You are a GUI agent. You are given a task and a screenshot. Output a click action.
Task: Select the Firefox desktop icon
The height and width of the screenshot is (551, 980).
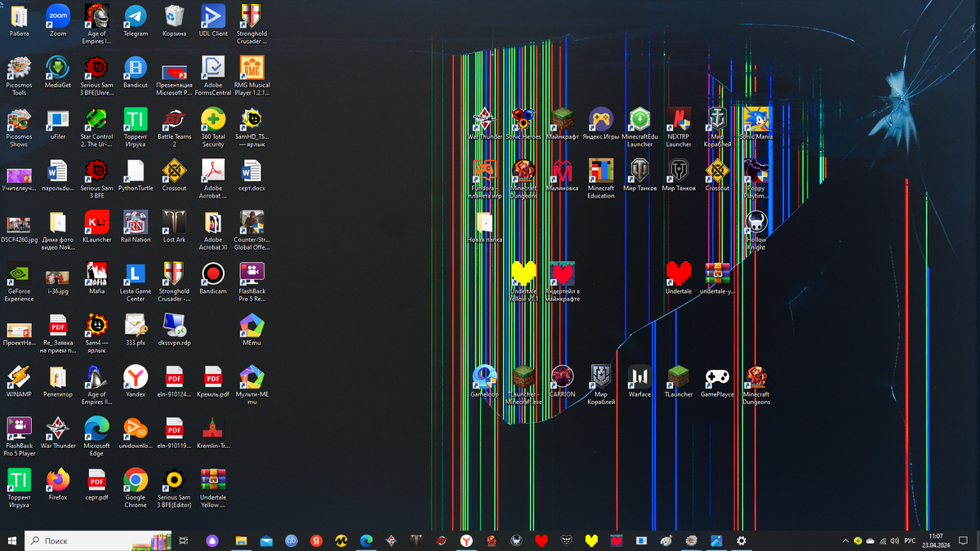click(x=58, y=484)
